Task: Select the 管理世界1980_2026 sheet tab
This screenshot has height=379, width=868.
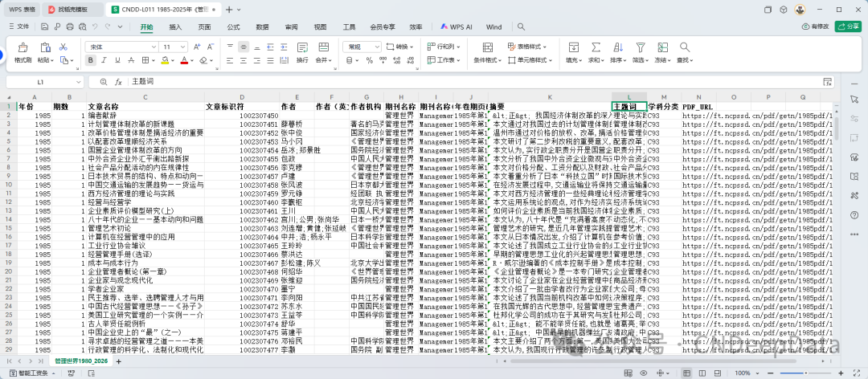Action: (82, 361)
